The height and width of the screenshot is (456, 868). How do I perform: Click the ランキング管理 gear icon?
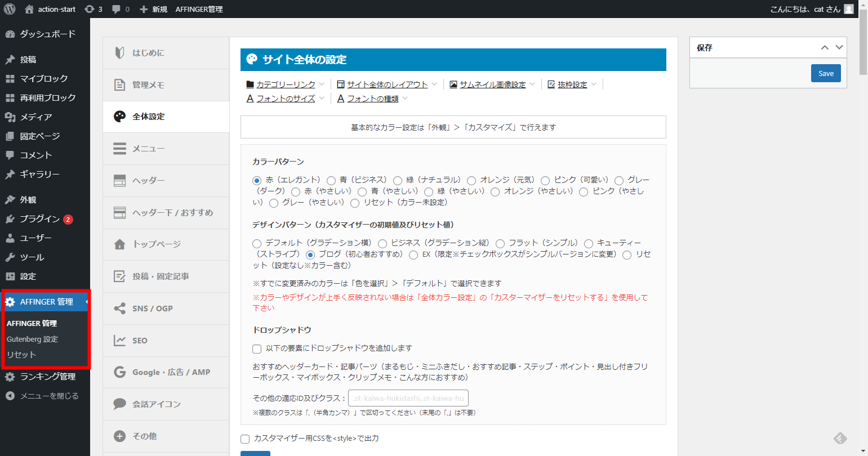click(x=10, y=377)
